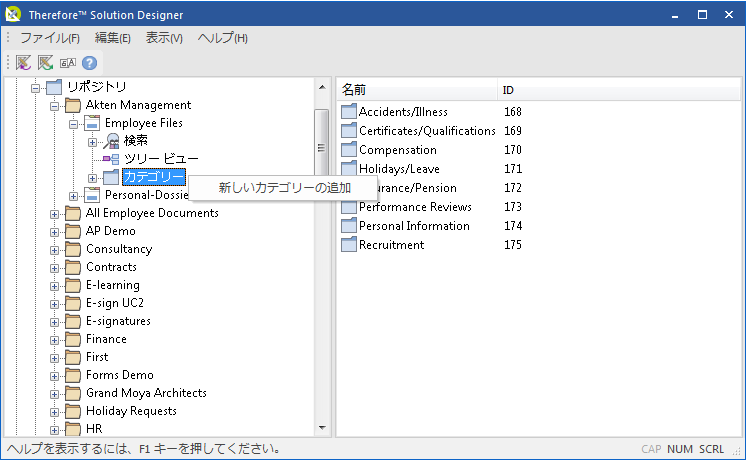Click the Finance folder icon
The height and width of the screenshot is (460, 747).
[73, 340]
